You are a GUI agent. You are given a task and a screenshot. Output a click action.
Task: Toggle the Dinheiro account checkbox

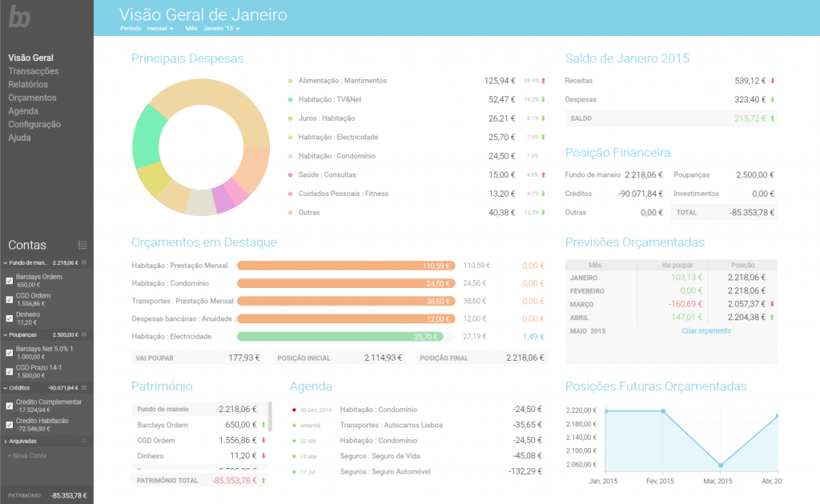point(9,318)
